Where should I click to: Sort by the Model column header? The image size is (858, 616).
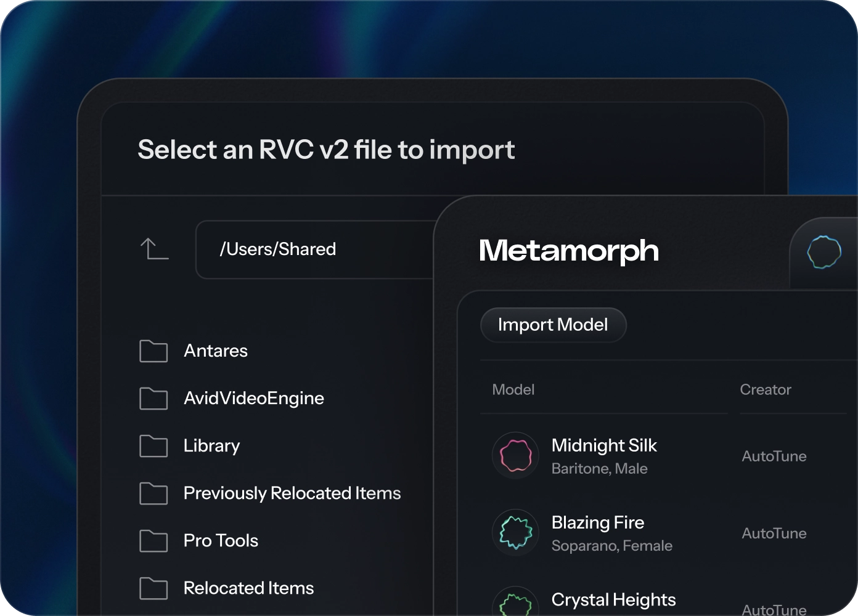pos(513,389)
